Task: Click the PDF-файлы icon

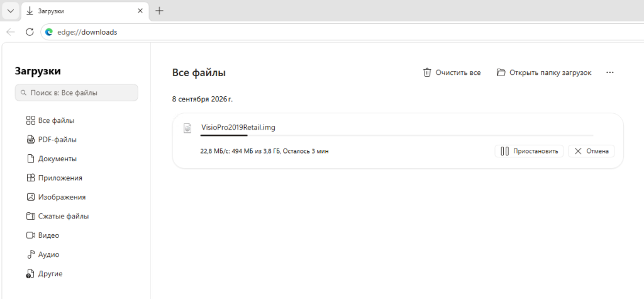Action: tap(30, 140)
